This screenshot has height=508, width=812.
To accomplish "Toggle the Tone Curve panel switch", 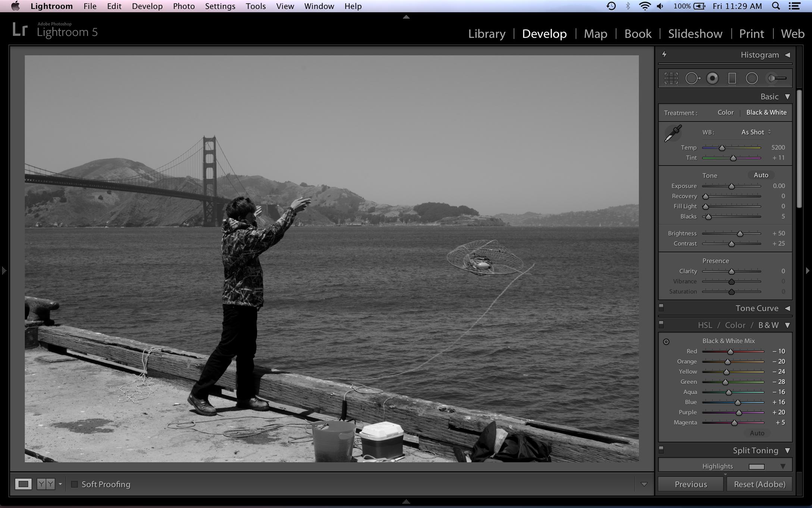I will (661, 307).
